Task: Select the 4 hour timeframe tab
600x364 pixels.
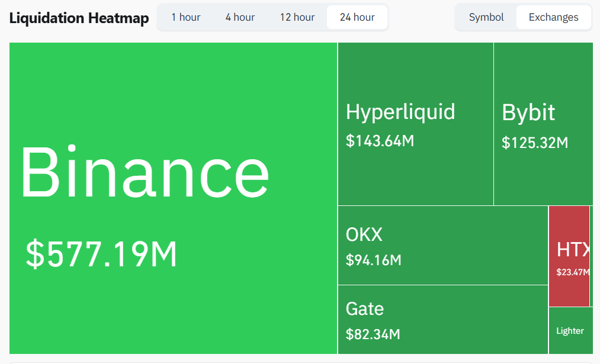Action: pos(240,17)
